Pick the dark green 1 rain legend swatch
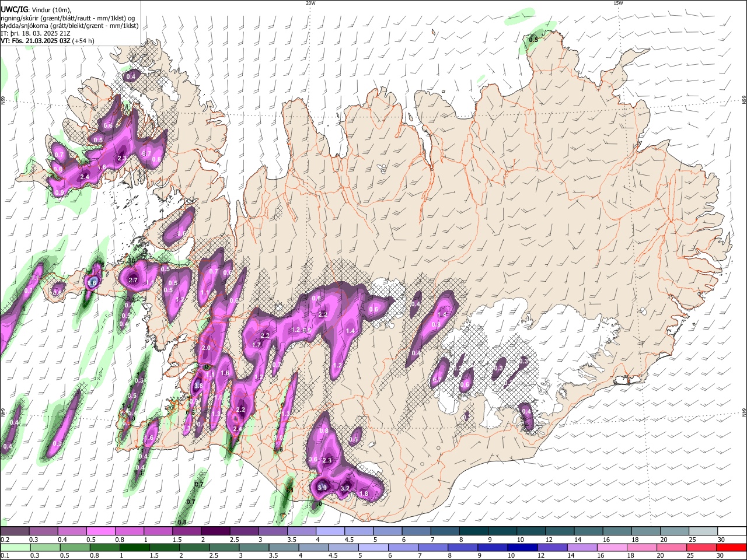747x560 pixels. [x=134, y=547]
